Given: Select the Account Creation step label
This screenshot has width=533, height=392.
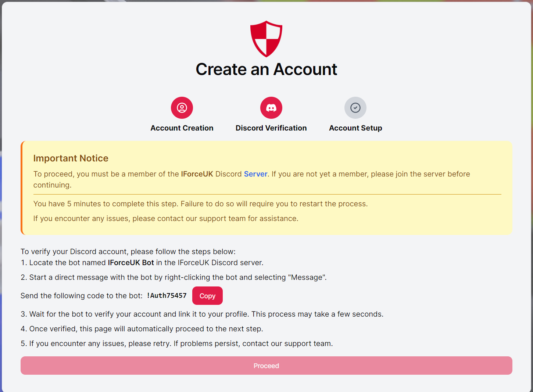Looking at the screenshot, I should [x=182, y=128].
